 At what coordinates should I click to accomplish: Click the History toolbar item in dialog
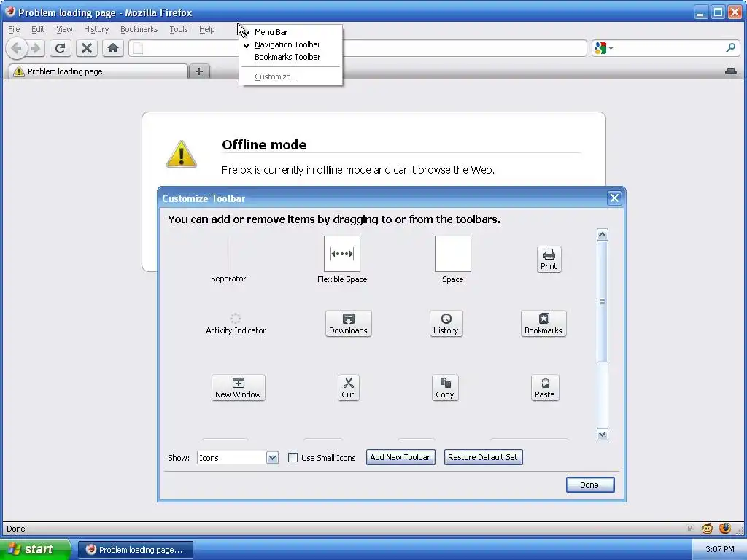point(446,324)
